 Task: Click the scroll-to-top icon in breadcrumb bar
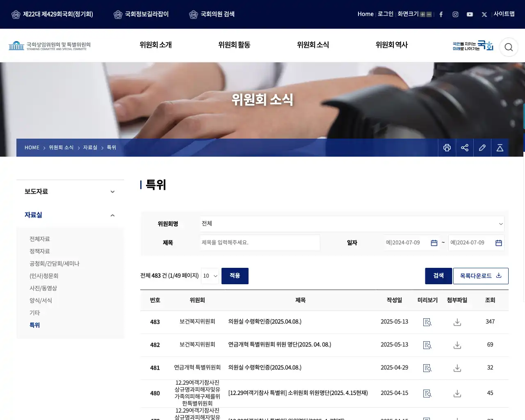[x=500, y=148]
